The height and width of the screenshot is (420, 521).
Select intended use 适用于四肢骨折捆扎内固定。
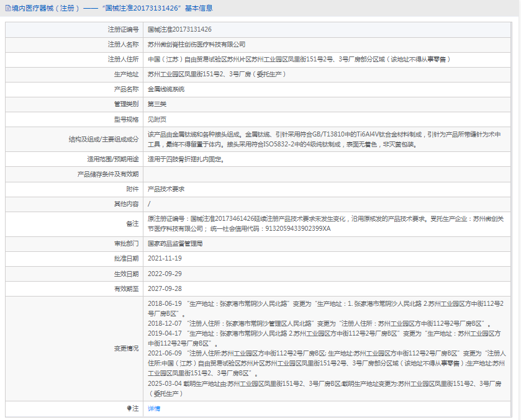point(186,159)
